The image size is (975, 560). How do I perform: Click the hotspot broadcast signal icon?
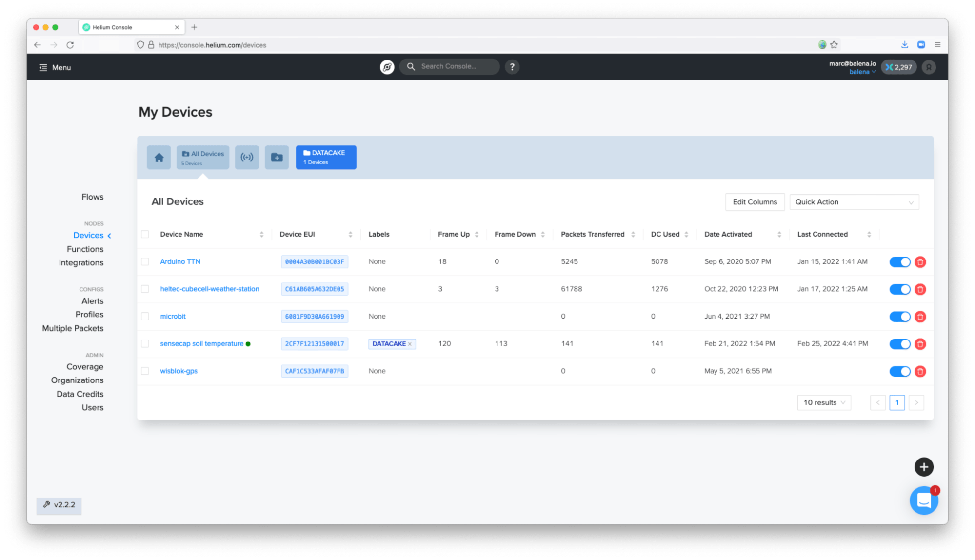[247, 158]
